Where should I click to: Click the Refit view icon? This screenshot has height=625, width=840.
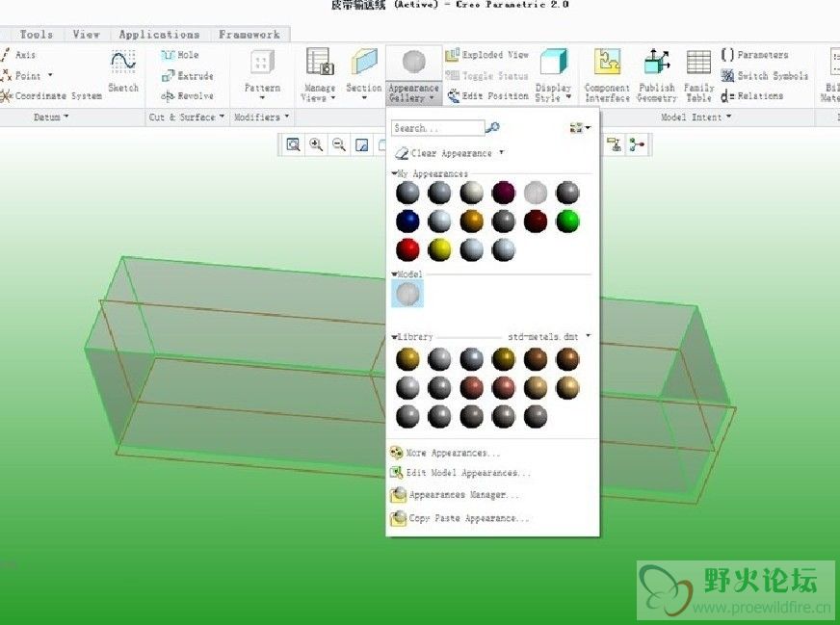[293, 144]
